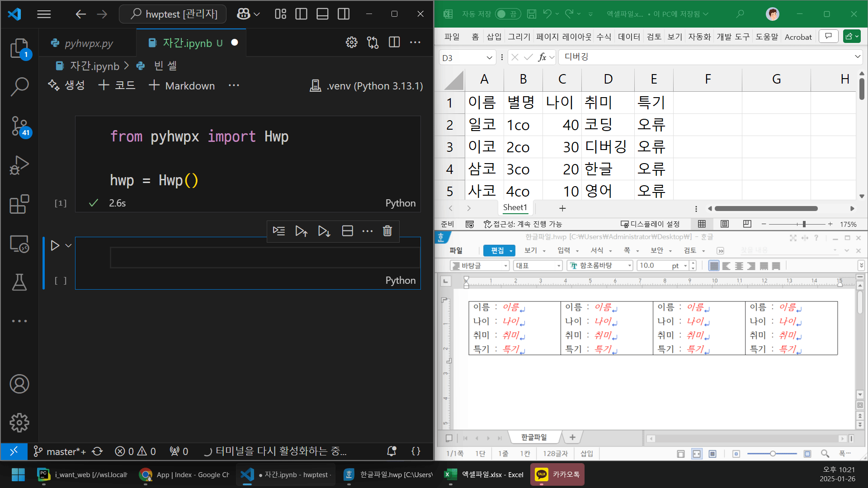Open Copilot menu in VS Code title bar
This screenshot has width=868, height=488.
[248, 14]
